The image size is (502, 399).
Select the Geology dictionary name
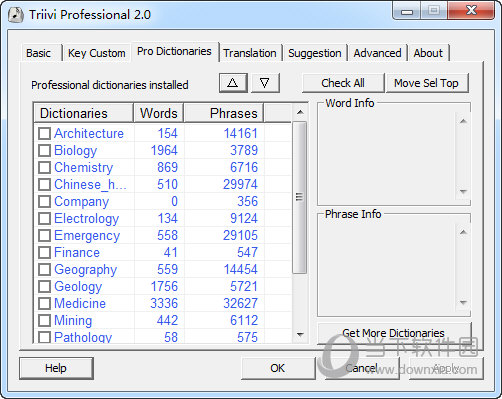pos(78,287)
